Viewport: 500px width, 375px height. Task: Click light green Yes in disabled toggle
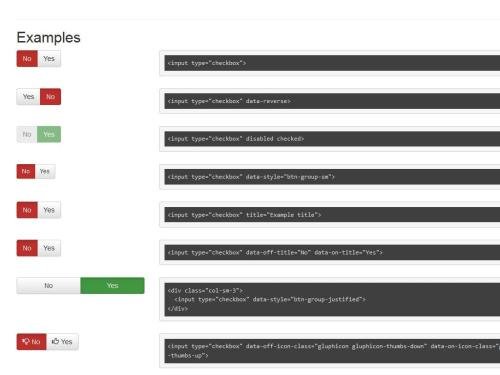(49, 134)
